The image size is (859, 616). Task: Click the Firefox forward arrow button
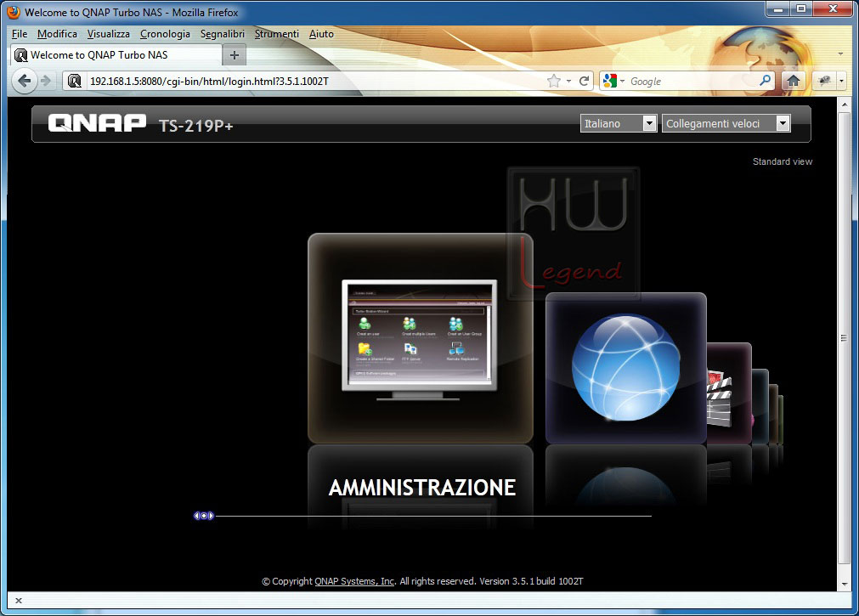tap(46, 81)
